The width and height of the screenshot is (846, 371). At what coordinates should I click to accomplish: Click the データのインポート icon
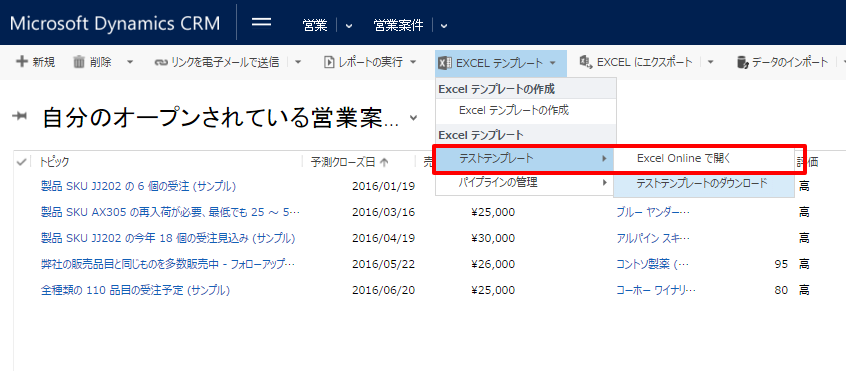(x=743, y=63)
